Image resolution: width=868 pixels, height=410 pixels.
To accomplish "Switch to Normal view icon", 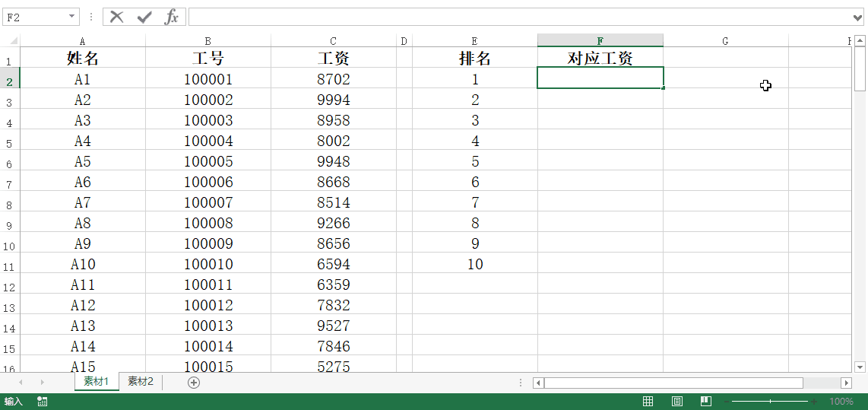I will click(648, 401).
